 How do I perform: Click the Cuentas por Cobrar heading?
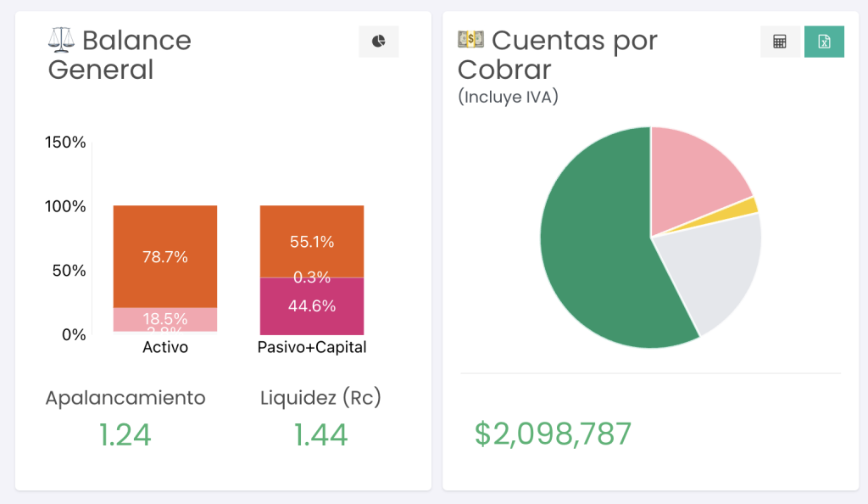click(557, 54)
